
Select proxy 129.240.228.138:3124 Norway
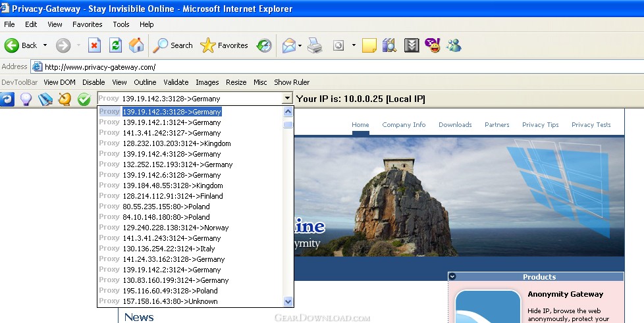tap(190, 228)
